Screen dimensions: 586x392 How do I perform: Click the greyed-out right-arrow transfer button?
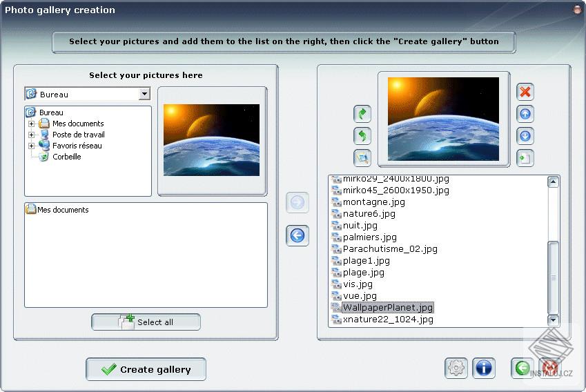297,202
